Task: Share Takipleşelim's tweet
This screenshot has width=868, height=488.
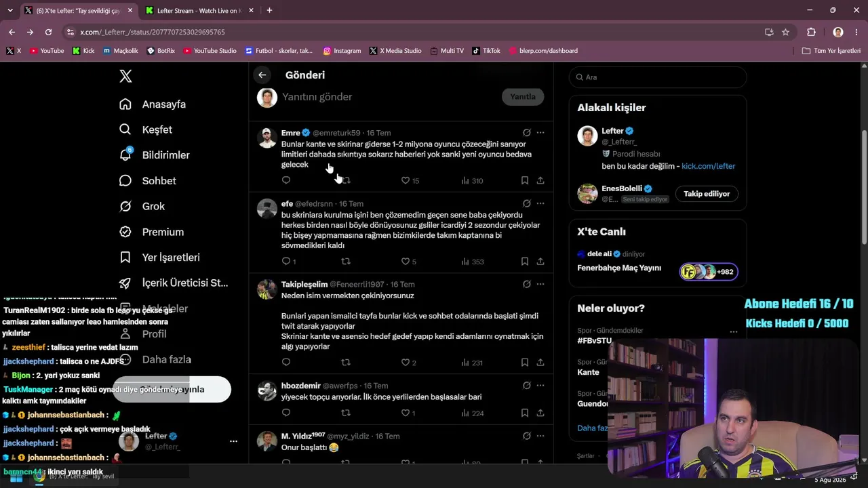Action: 540,362
